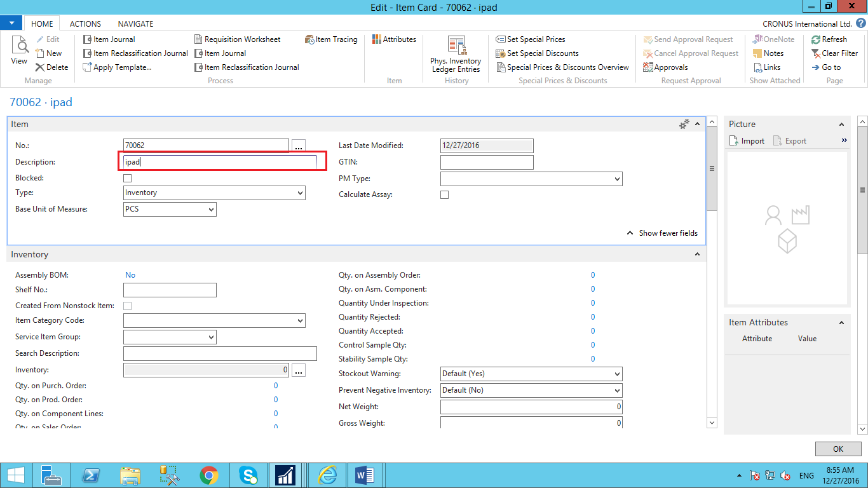The height and width of the screenshot is (488, 868).
Task: Expand Picture FactBox overflow chevron
Action: pyautogui.click(x=844, y=140)
